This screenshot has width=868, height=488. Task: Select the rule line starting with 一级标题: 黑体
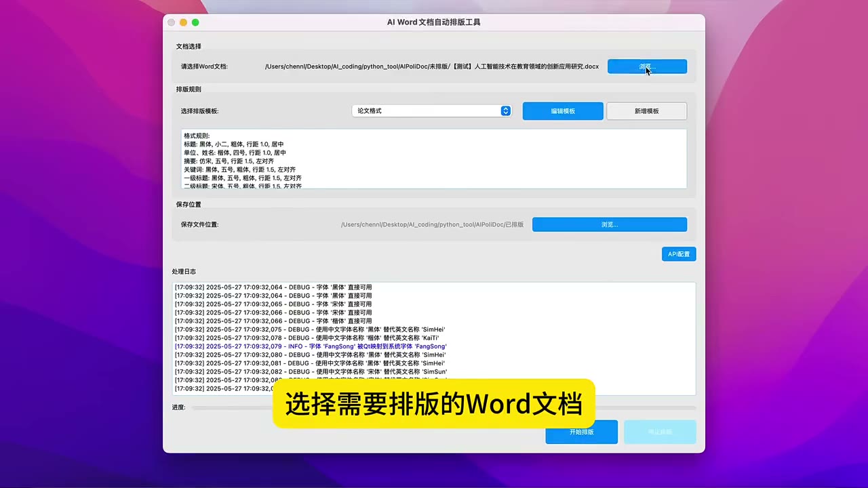coord(242,178)
